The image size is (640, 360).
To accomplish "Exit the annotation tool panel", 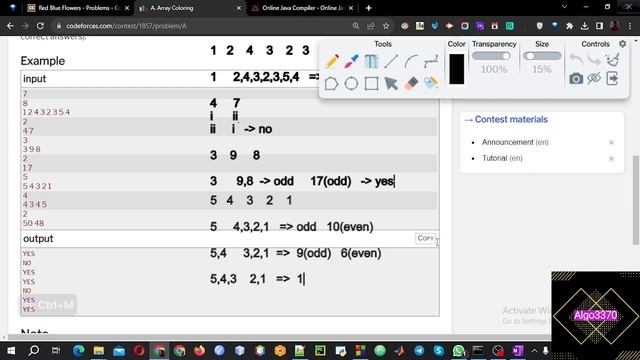I will [x=612, y=78].
